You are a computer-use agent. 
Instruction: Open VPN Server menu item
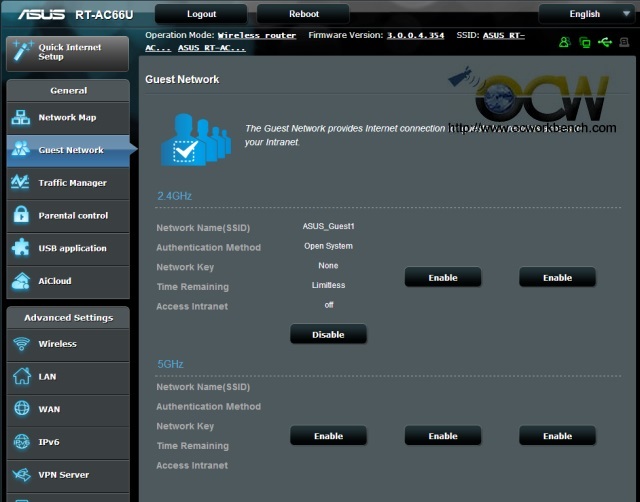coord(68,475)
